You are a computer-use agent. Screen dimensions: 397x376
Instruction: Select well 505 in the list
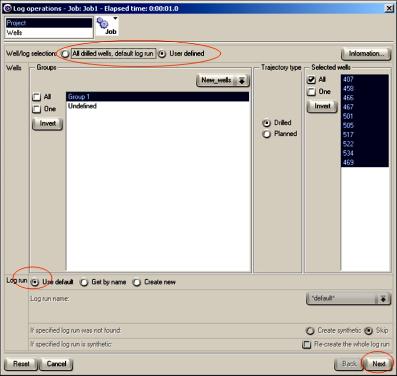point(365,125)
